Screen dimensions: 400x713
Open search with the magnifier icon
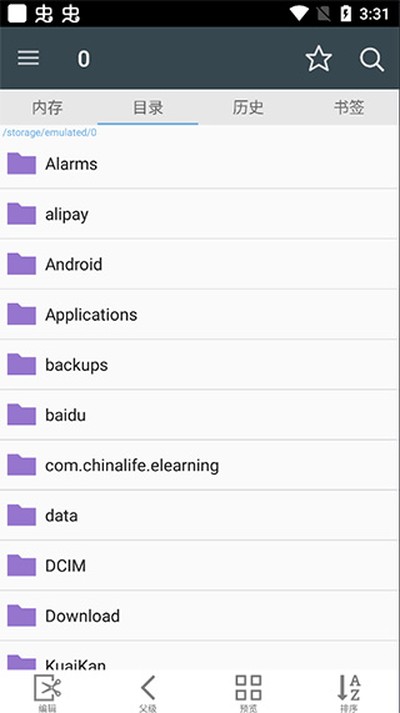point(372,60)
